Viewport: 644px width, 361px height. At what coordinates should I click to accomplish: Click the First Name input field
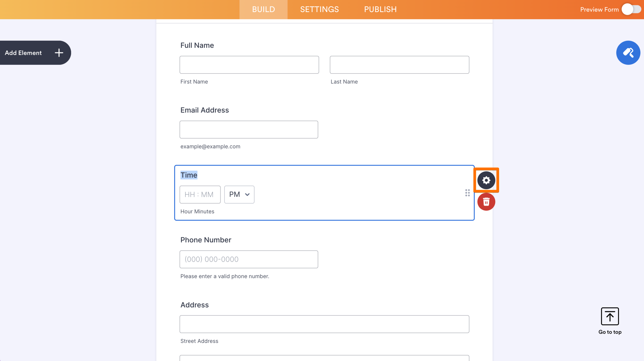(x=249, y=65)
